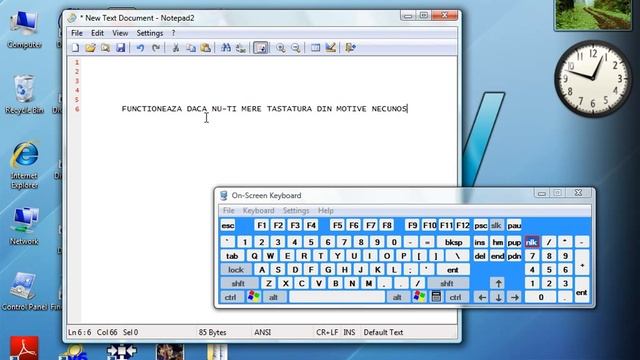
Task: Click the left arrow key
Action: [482, 297]
